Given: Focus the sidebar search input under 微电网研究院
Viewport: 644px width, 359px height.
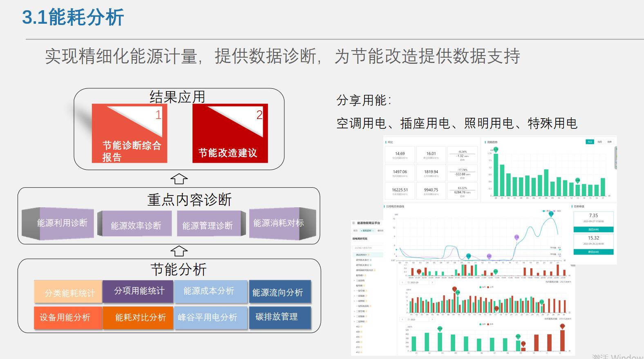Looking at the screenshot, I should (368, 248).
